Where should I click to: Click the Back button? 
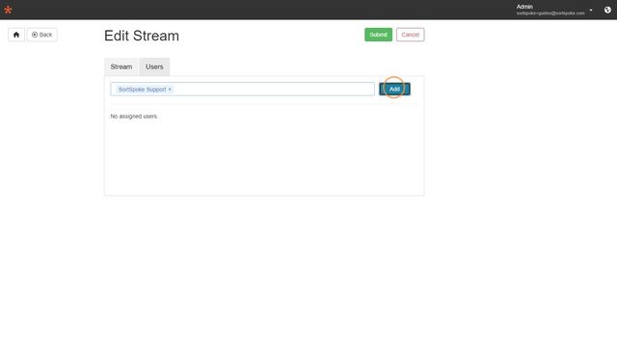point(42,35)
